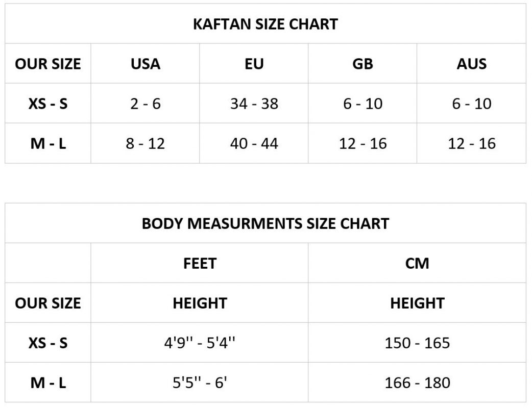The width and height of the screenshot is (532, 408).
Task: Click the AUS column header
Action: [x=471, y=64]
